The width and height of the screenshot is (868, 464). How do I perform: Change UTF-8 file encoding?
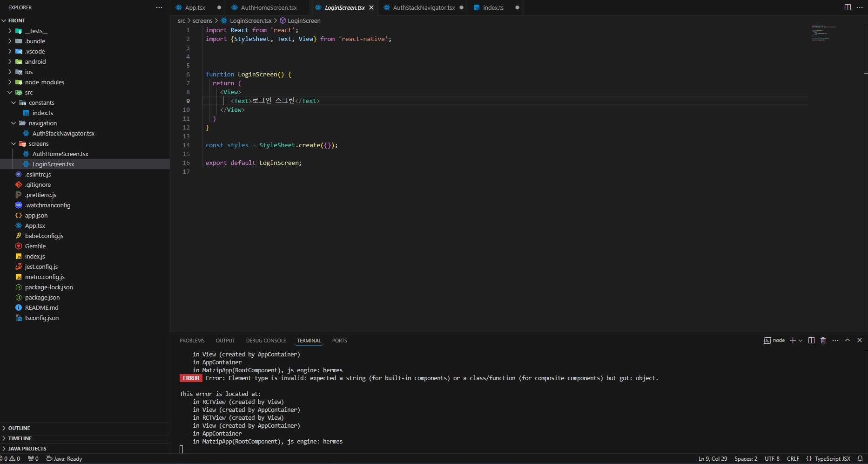click(x=772, y=459)
